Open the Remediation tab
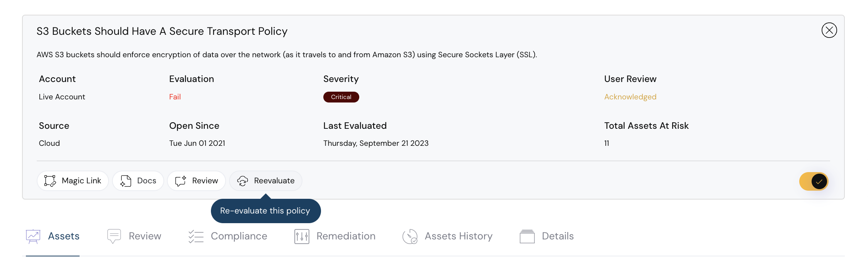Image resolution: width=868 pixels, height=263 pixels. [x=346, y=236]
